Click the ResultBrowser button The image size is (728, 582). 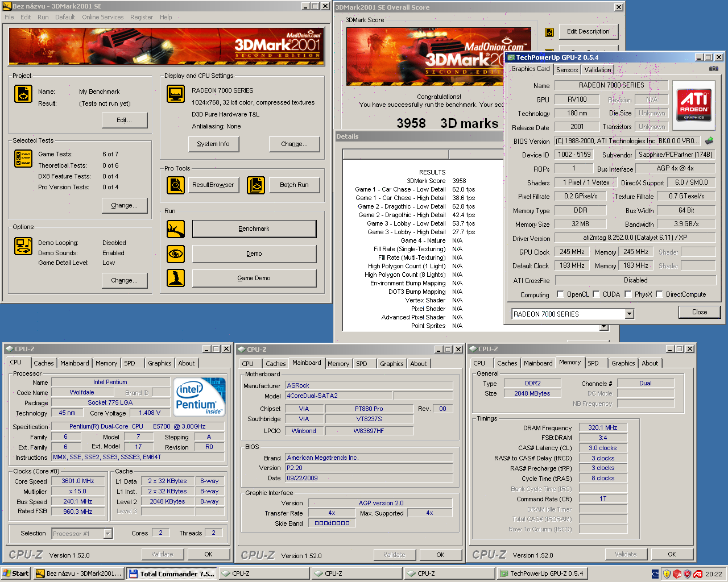(x=213, y=185)
